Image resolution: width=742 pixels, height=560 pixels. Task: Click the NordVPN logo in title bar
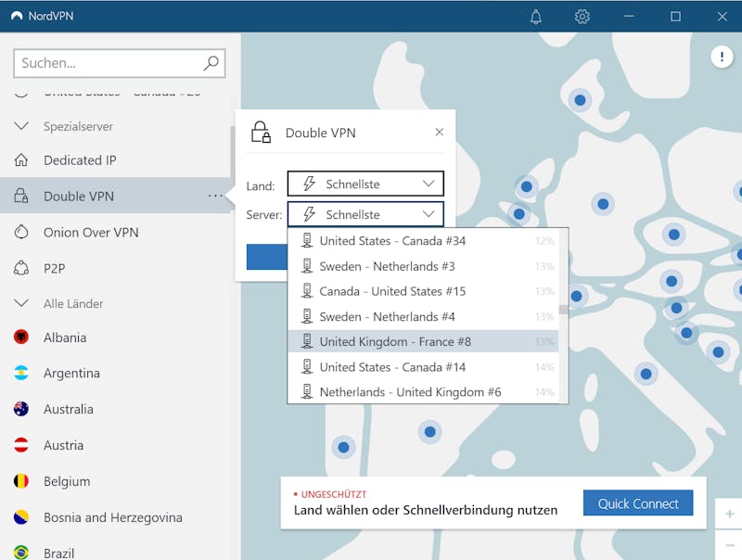17,16
